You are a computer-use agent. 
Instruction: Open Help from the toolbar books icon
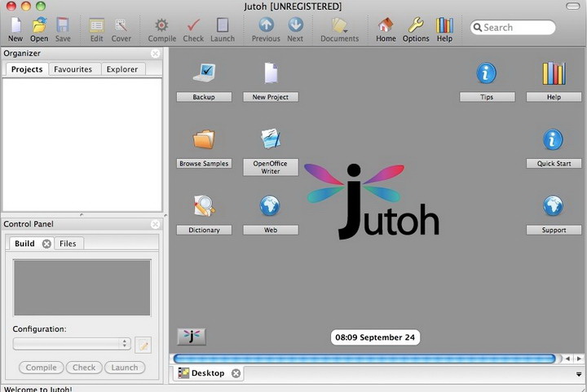pyautogui.click(x=444, y=25)
